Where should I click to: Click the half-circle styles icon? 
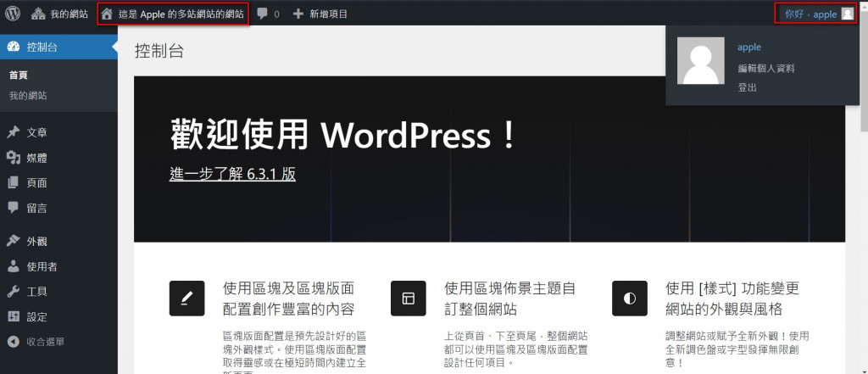tap(630, 298)
